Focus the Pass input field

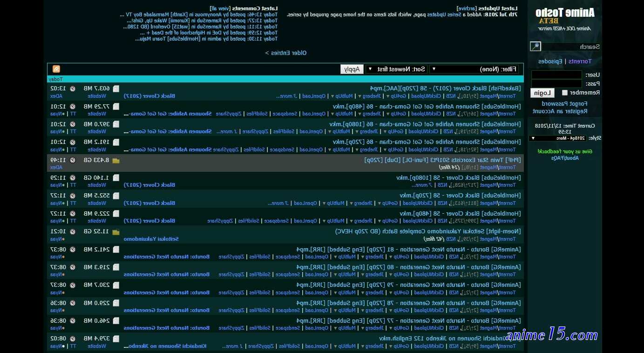tap(556, 84)
